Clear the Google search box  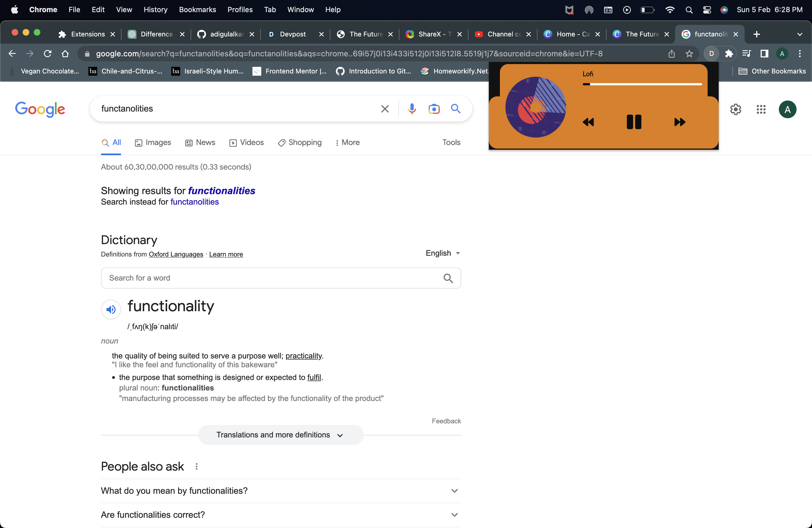[384, 109]
